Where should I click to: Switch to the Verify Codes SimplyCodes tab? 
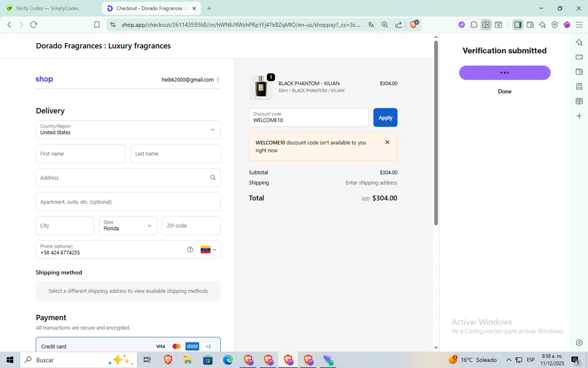point(47,8)
